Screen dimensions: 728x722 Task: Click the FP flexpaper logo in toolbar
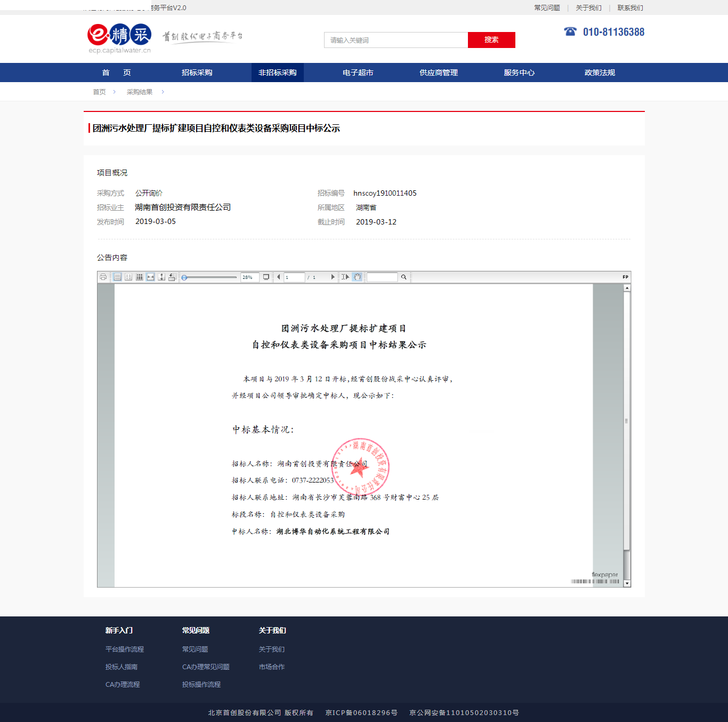click(625, 277)
